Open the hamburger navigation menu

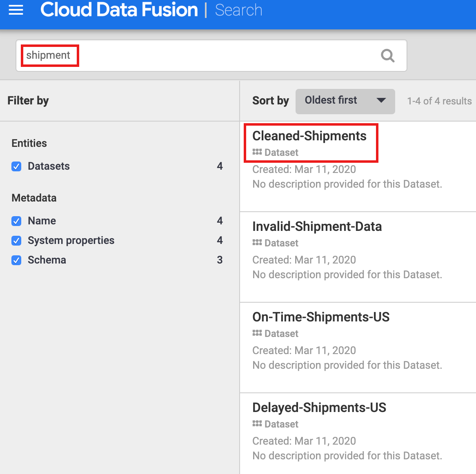16,10
